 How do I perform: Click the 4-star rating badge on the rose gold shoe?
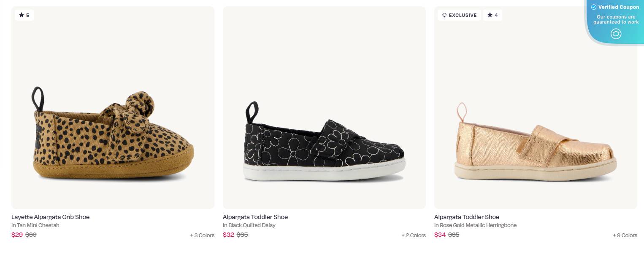[x=492, y=15]
